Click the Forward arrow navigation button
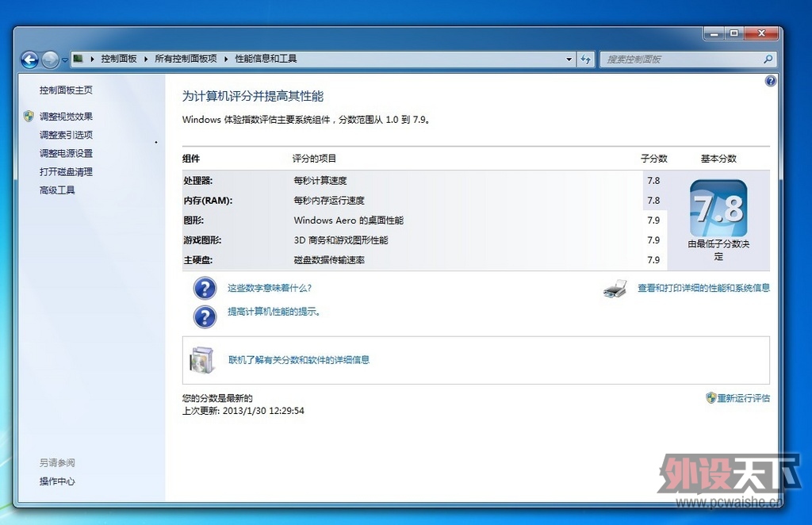This screenshot has width=812, height=525. [x=50, y=59]
